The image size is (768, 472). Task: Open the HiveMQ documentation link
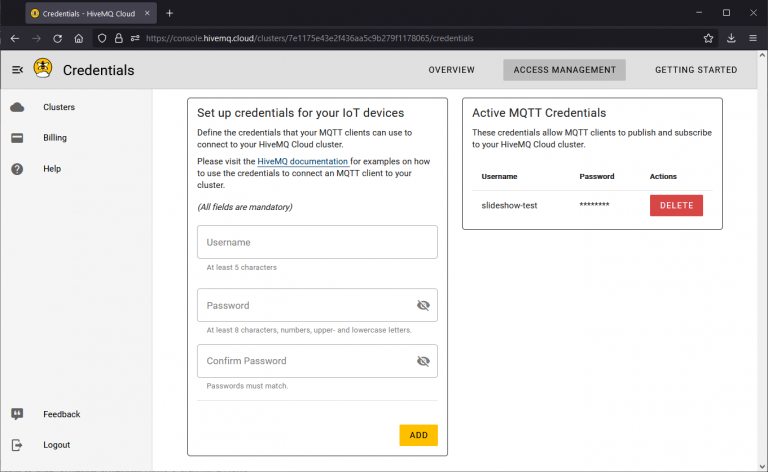click(x=302, y=161)
